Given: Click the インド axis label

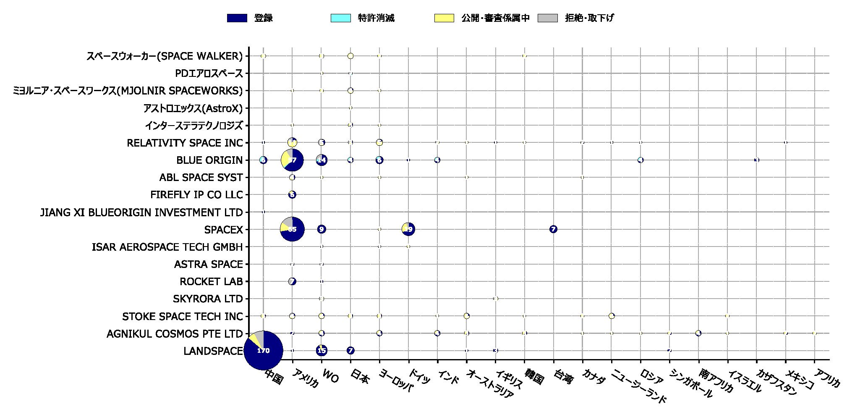Looking at the screenshot, I should pos(448,377).
